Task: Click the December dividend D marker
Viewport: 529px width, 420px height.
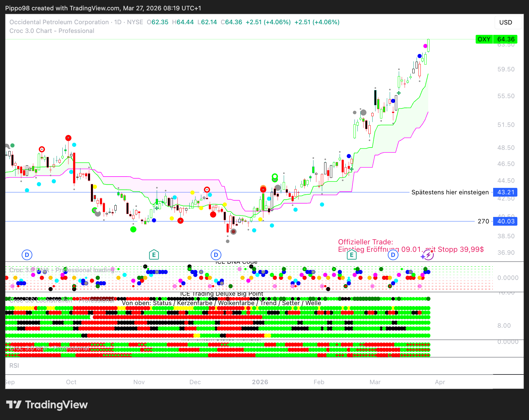Action: coord(216,255)
